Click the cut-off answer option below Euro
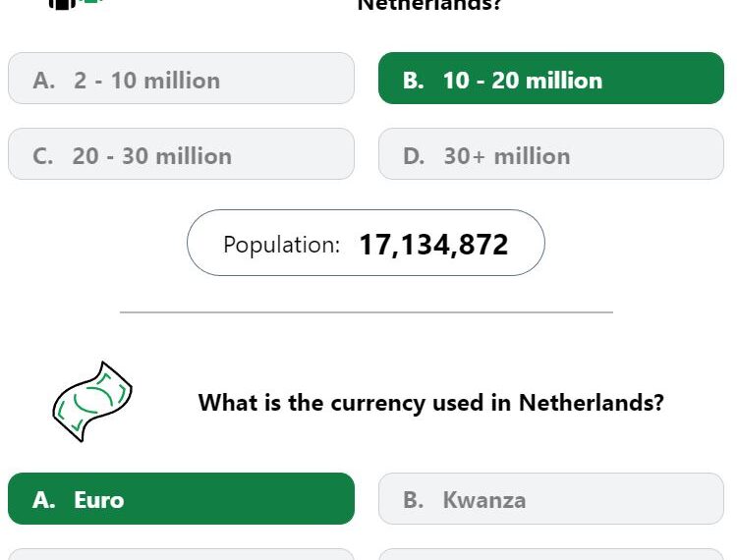737x560 pixels. 181,554
